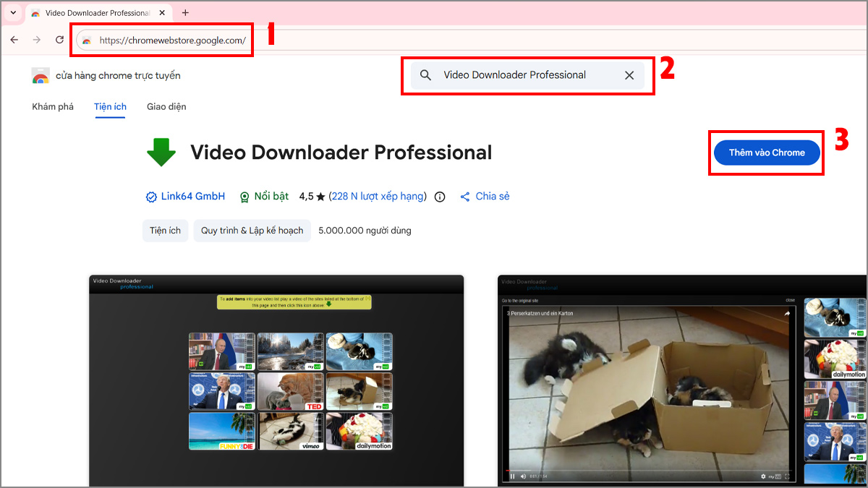The height and width of the screenshot is (488, 868).
Task: Click the first Video Downloader screenshot thumbnail
Action: pyautogui.click(x=275, y=380)
